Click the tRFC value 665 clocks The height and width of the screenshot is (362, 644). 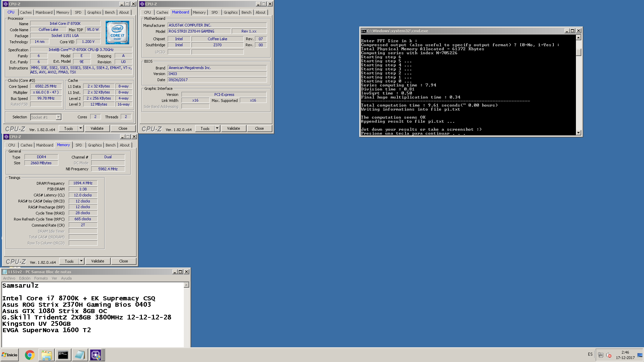(83, 219)
